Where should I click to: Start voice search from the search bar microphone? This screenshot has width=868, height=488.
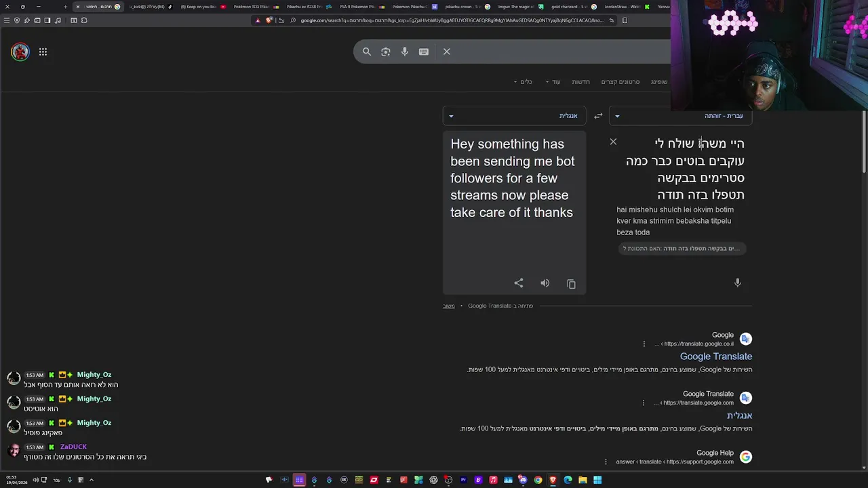pos(405,52)
